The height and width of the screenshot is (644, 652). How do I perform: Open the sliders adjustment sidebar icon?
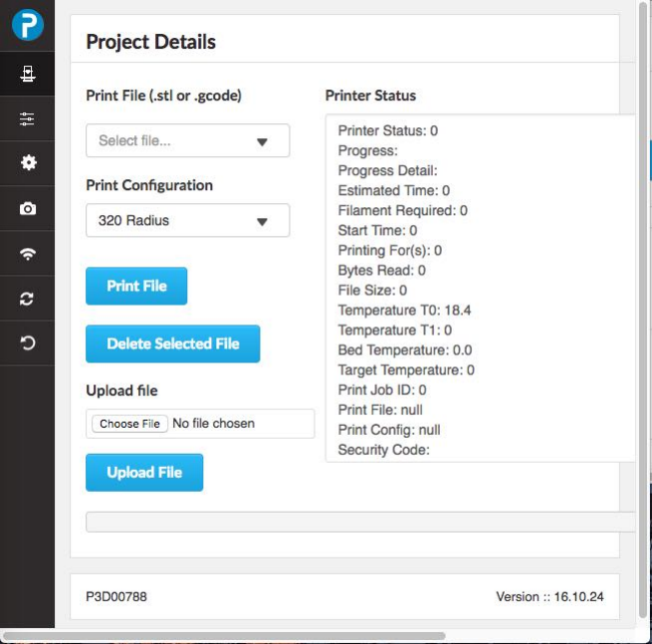pos(28,118)
